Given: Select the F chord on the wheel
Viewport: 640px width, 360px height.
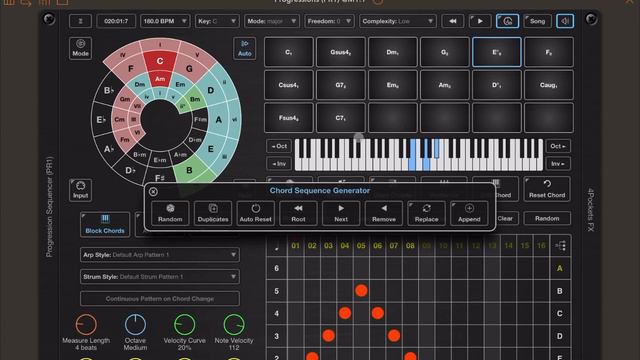Looking at the screenshot, I should pyautogui.click(x=131, y=69).
